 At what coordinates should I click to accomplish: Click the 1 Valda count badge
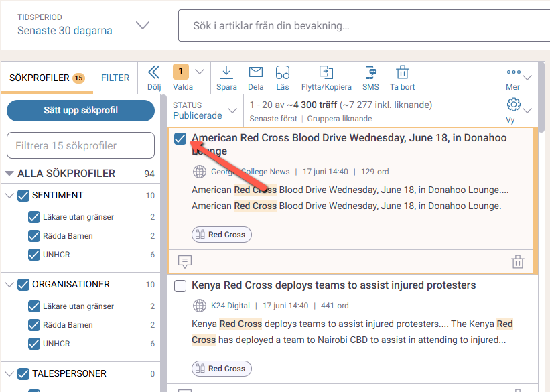181,72
